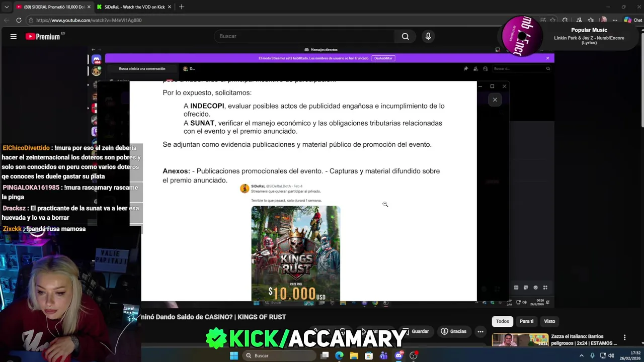Screen dimensions: 644x362
Task: Click the YouTube Premium logo
Action: click(43, 36)
